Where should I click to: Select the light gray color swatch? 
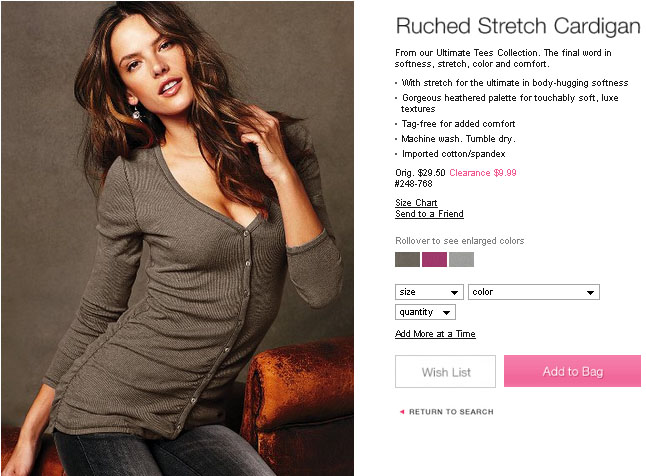tap(461, 260)
